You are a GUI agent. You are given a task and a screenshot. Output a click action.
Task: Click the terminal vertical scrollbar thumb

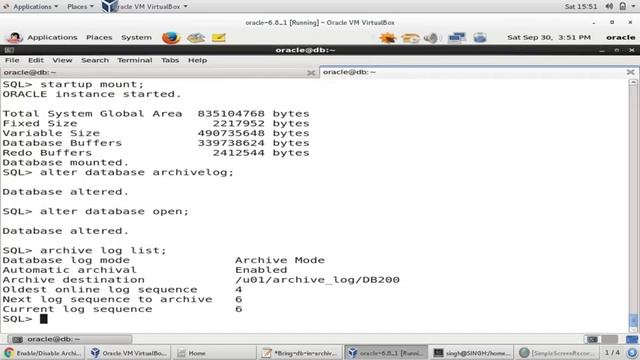[633, 320]
